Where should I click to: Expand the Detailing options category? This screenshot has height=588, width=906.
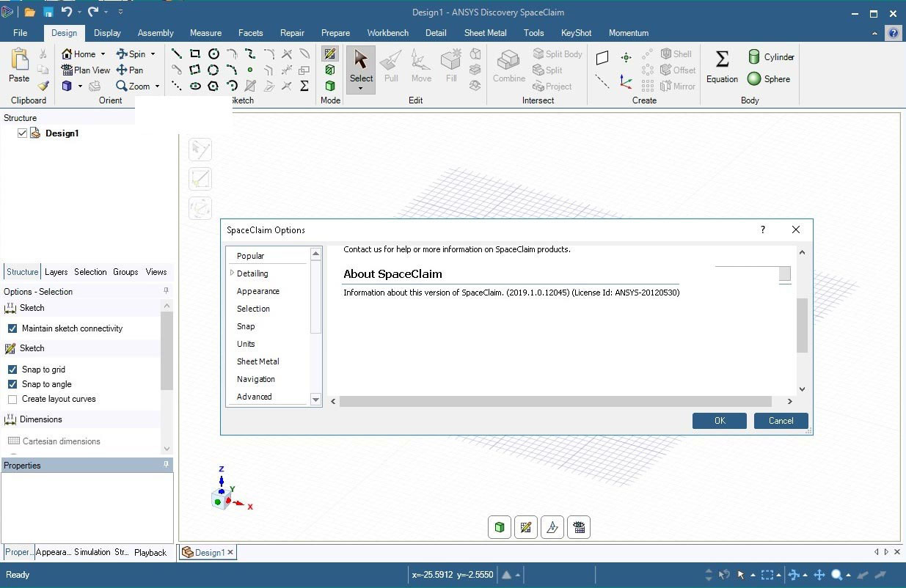(233, 273)
